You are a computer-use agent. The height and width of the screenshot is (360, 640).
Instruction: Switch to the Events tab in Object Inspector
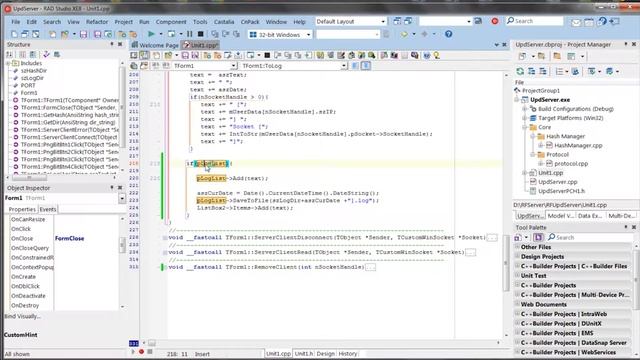pyautogui.click(x=48, y=209)
